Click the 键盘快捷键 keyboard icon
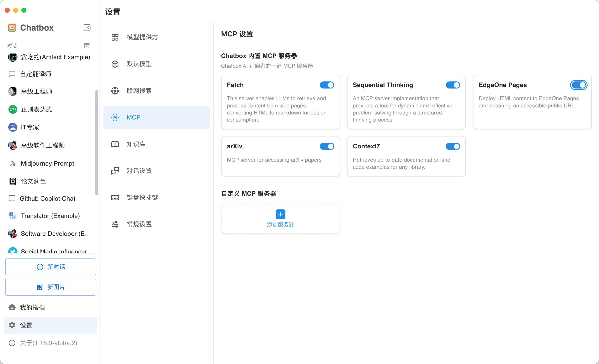This screenshot has height=364, width=599. click(115, 198)
